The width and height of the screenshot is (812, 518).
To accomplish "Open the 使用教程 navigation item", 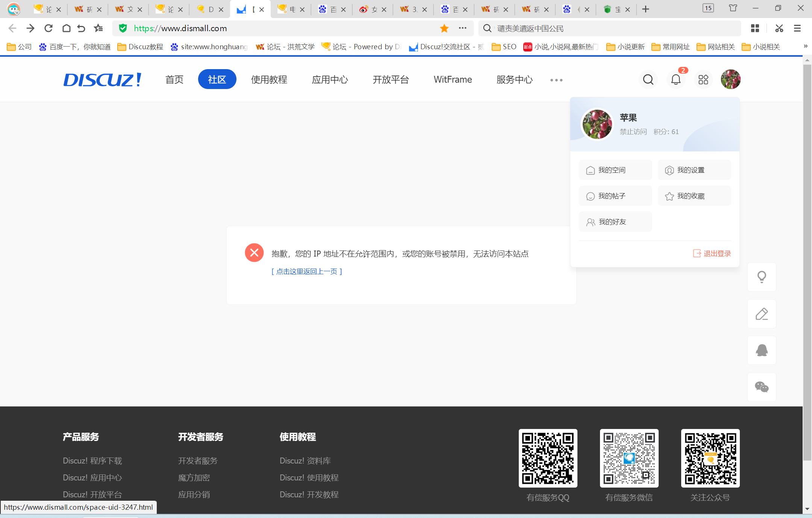I will coord(269,80).
